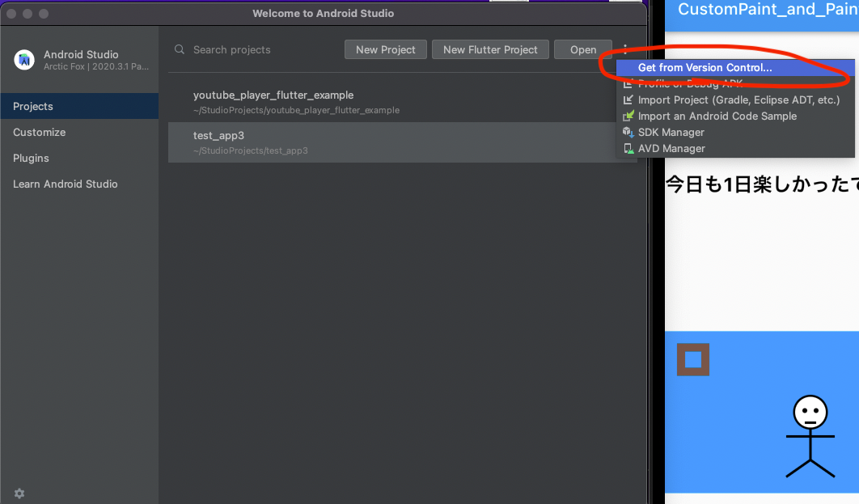Select Import an Android Code Sample
859x504 pixels.
coord(735,116)
